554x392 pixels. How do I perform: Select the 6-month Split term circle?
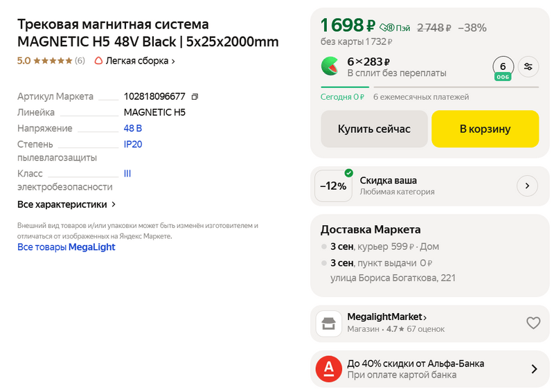pos(503,66)
